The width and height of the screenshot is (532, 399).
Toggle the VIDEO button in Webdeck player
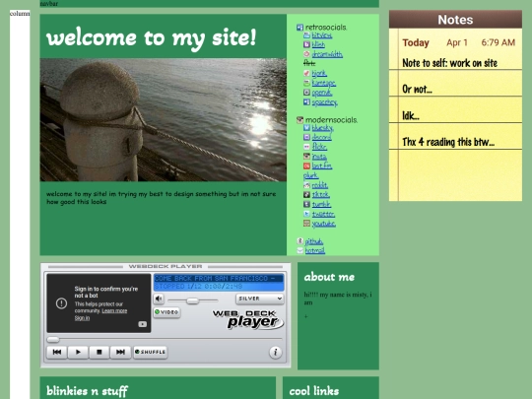(166, 312)
